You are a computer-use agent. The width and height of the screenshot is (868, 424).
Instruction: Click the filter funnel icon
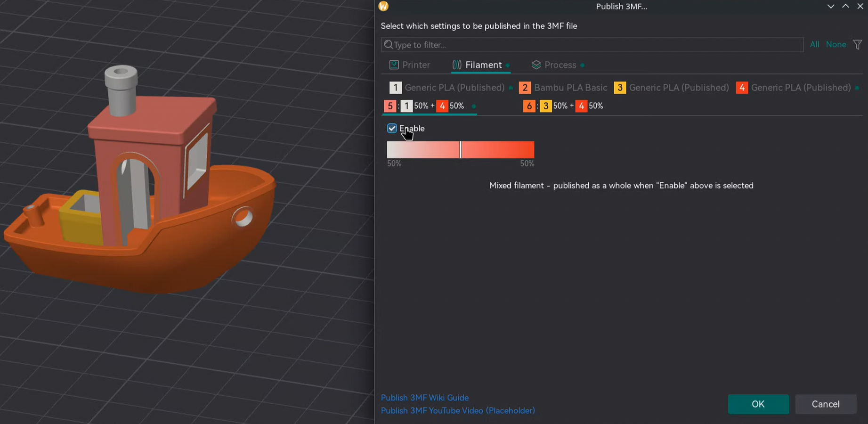click(x=858, y=44)
